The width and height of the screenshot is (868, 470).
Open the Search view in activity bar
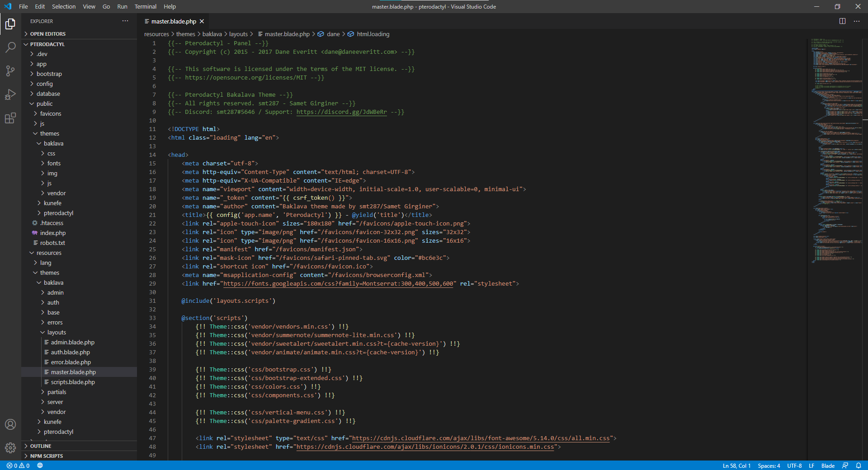coord(10,47)
